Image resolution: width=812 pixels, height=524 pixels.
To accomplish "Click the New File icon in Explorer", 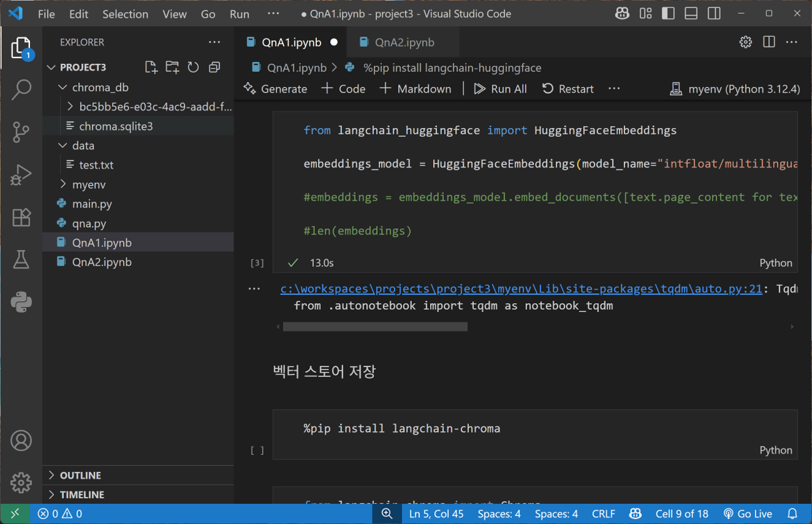I will tap(151, 67).
